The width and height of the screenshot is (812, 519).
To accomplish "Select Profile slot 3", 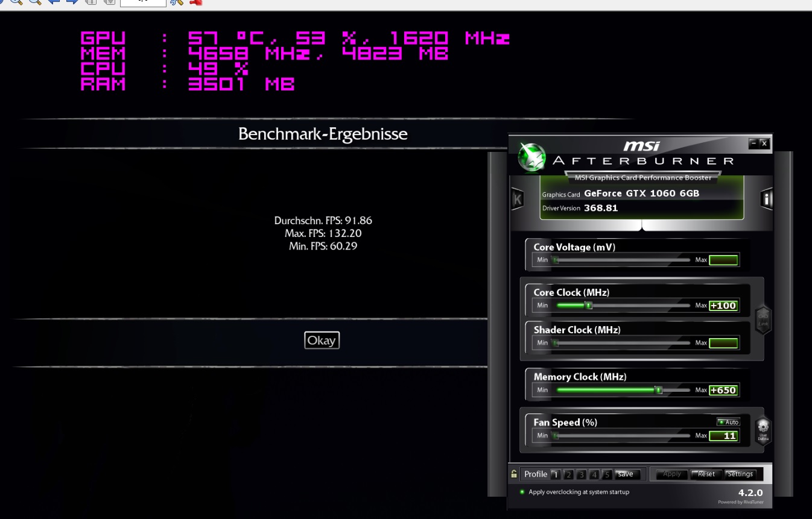I will (581, 474).
